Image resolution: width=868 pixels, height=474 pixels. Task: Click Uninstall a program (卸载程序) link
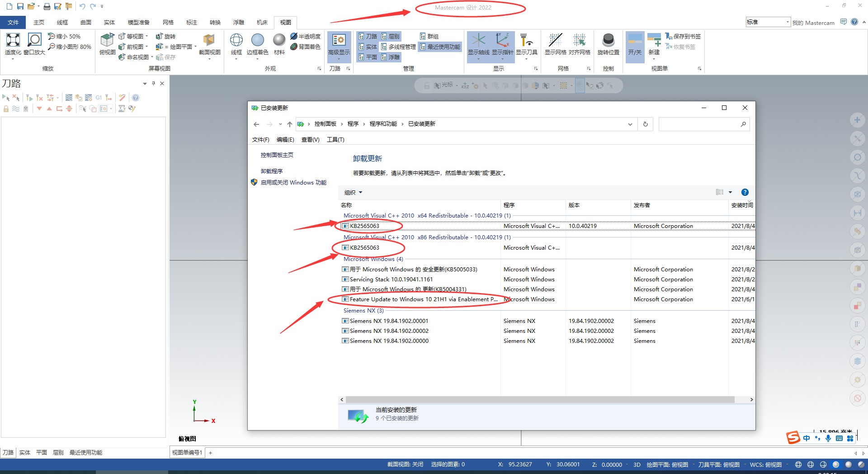271,171
